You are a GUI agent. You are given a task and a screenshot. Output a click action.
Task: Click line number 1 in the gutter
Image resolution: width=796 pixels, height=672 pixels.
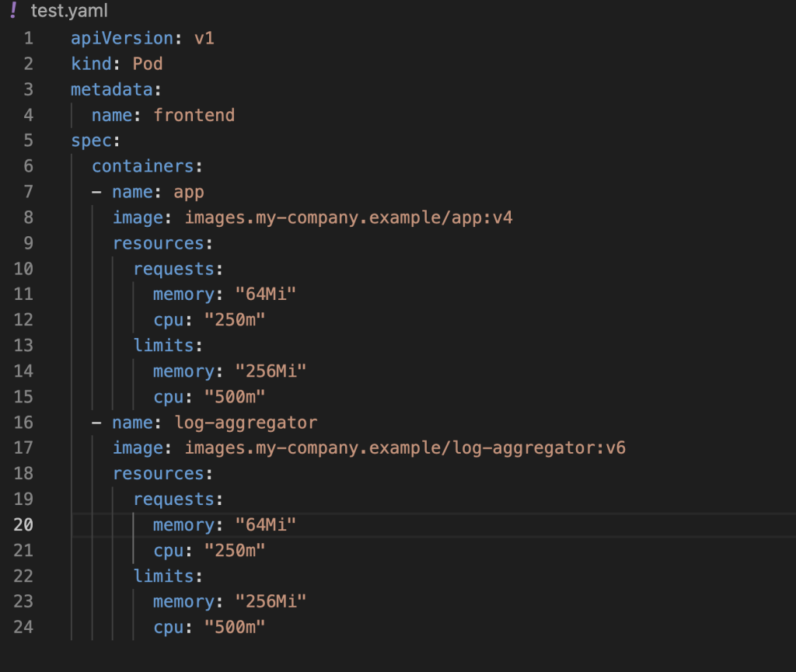pos(29,38)
